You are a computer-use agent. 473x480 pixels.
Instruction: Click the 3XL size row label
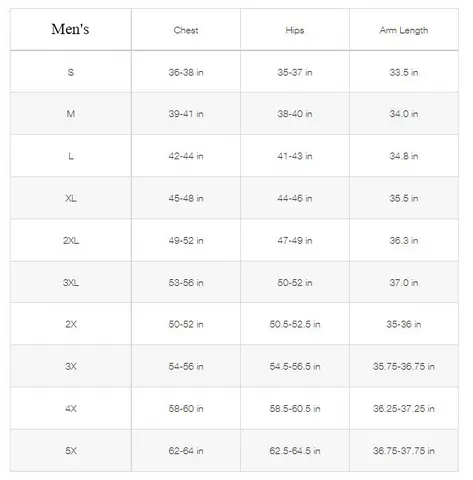pyautogui.click(x=71, y=283)
